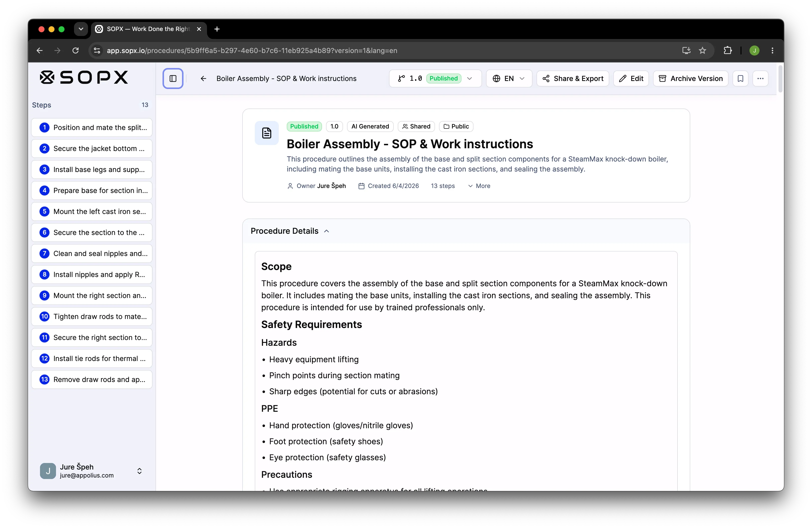Click the 13 steps label
812x528 pixels.
443,186
